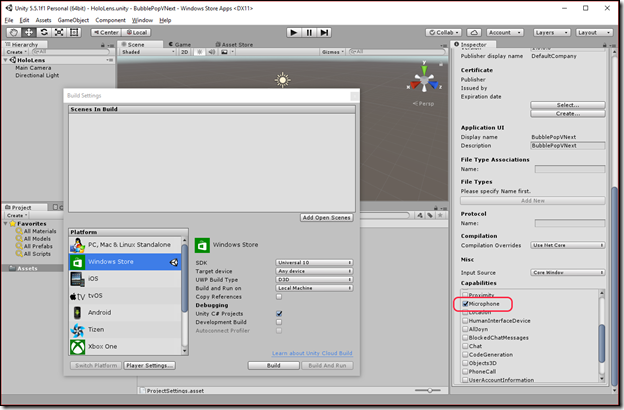The height and width of the screenshot is (410, 624).
Task: Select the tvOS platform
Action: click(125, 296)
